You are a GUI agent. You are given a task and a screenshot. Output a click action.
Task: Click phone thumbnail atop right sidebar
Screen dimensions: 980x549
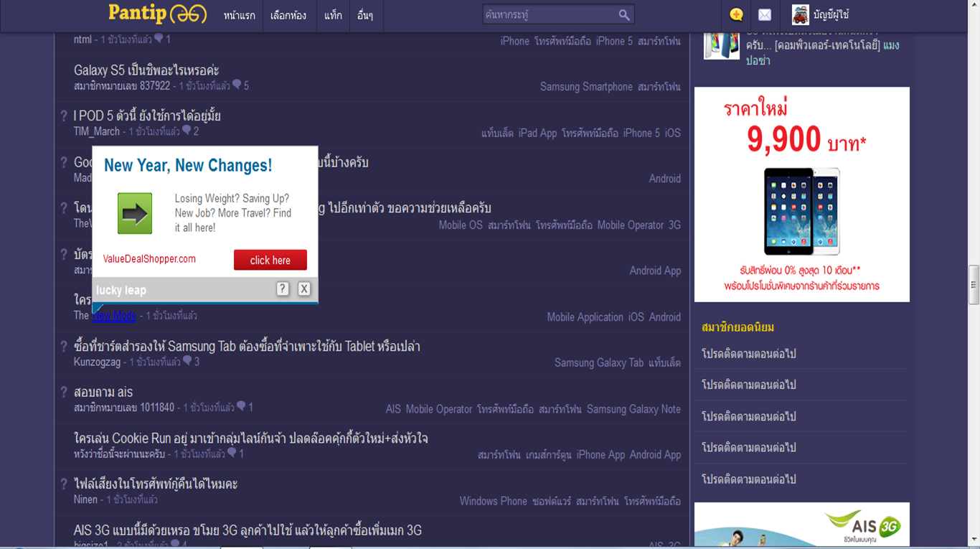pos(721,44)
